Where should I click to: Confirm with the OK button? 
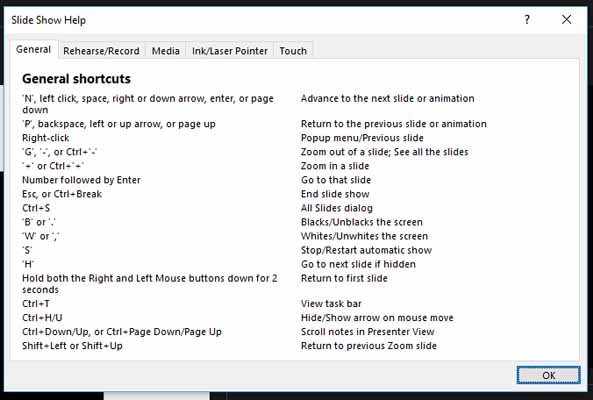pyautogui.click(x=548, y=375)
